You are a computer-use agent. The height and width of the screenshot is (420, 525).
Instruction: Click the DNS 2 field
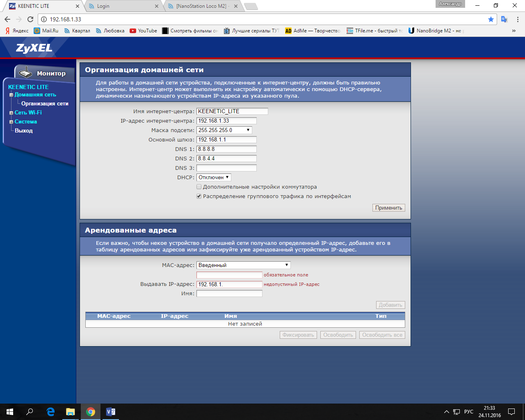tap(226, 158)
